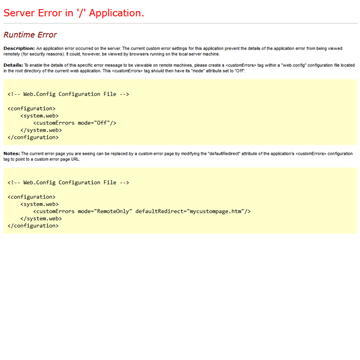Click the <system.web> tag in first code block
Image resolution: width=360 pixels, height=360 pixels.
pyautogui.click(x=39, y=116)
